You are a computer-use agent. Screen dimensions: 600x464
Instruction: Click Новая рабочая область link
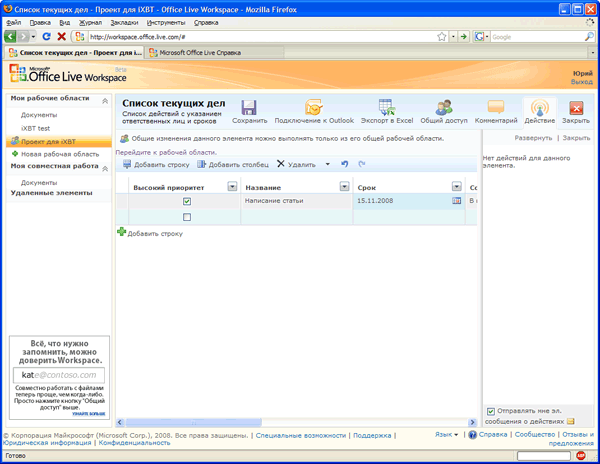point(60,154)
